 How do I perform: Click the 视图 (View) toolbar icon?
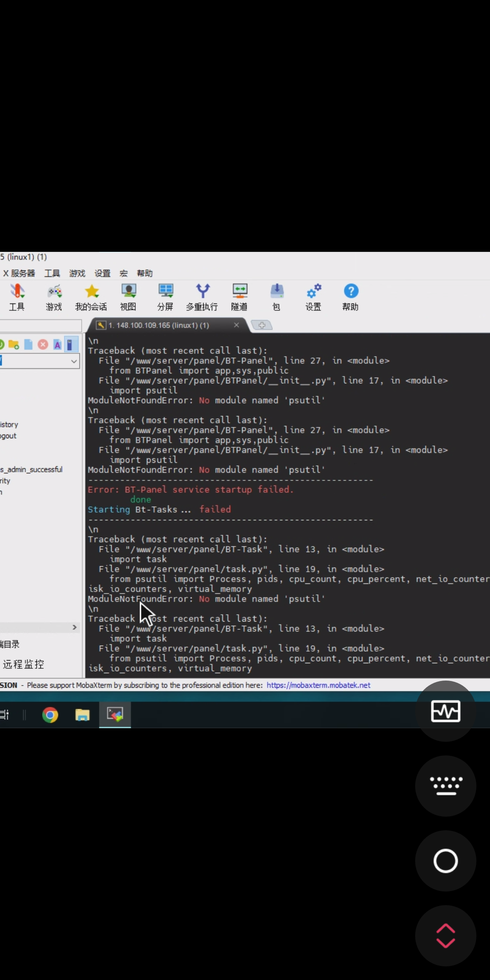click(x=128, y=297)
